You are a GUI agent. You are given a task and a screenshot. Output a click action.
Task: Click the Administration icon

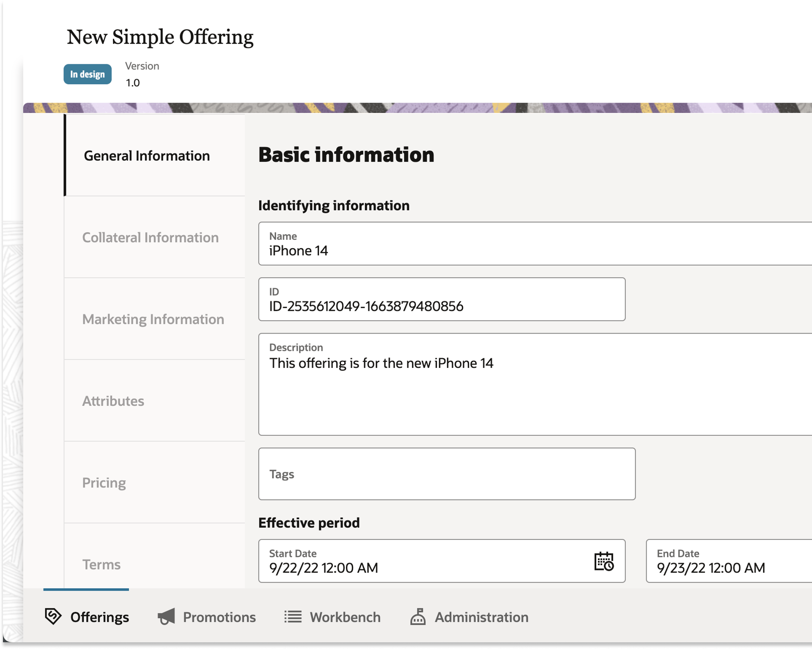coord(418,616)
